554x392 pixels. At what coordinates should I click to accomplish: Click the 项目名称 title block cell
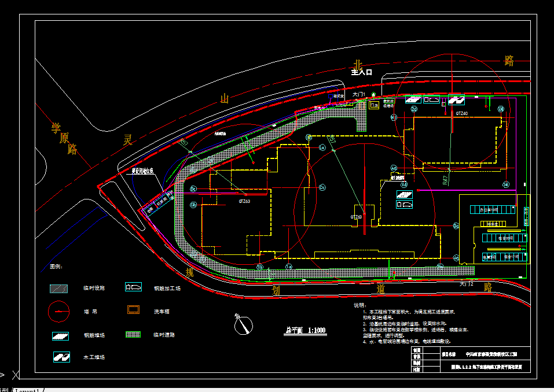[x=449, y=354]
